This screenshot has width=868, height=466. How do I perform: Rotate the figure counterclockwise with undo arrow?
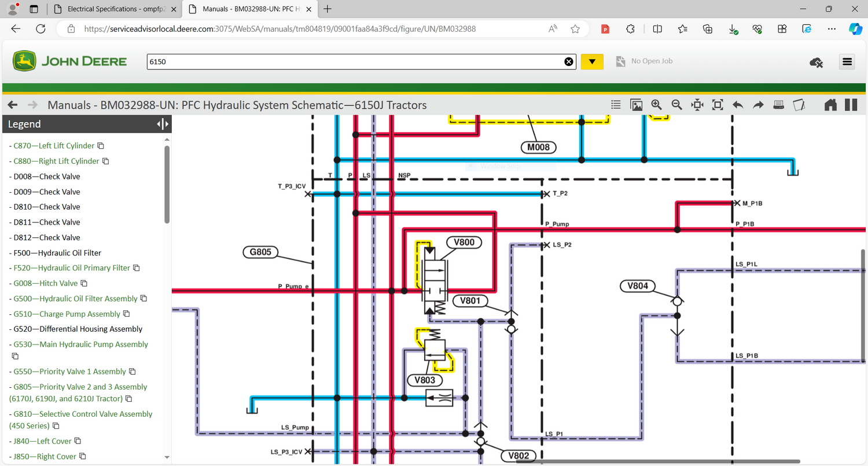pos(738,105)
